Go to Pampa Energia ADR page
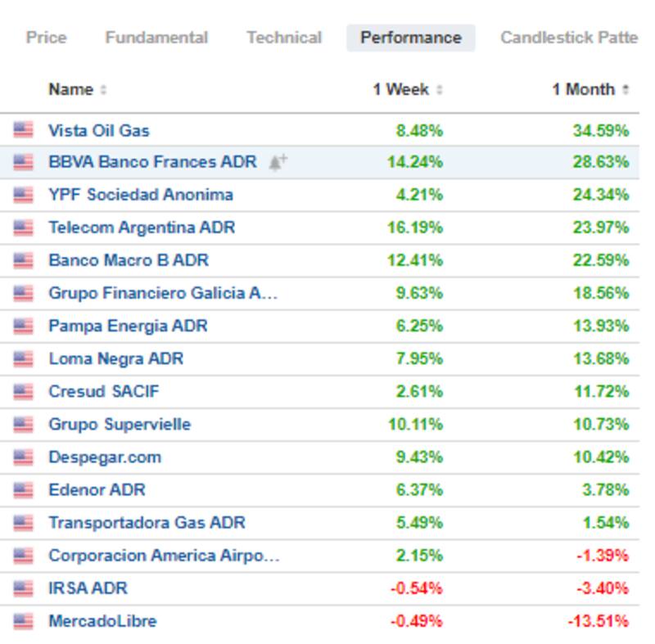The height and width of the screenshot is (644, 655). tap(128, 326)
